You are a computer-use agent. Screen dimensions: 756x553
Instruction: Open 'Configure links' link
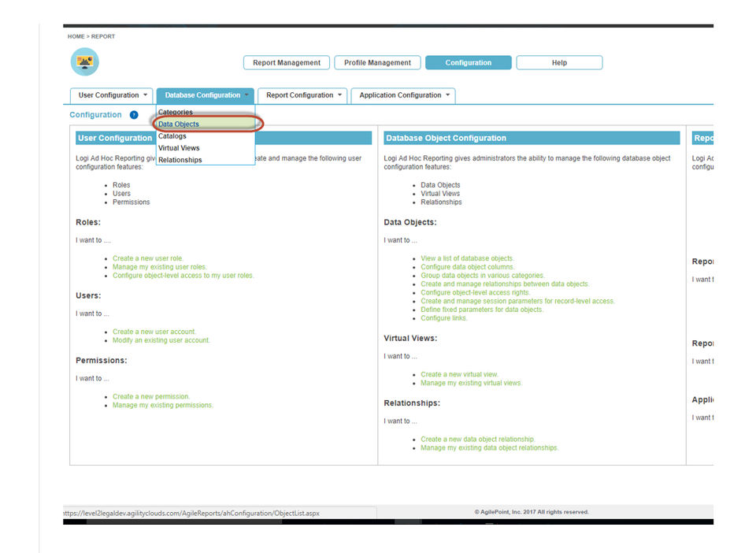(x=443, y=318)
